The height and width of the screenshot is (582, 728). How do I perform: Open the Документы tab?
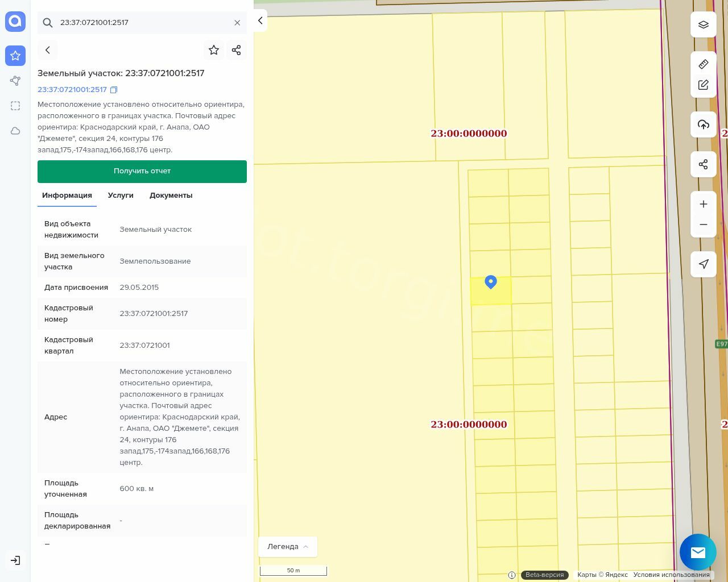click(x=171, y=196)
